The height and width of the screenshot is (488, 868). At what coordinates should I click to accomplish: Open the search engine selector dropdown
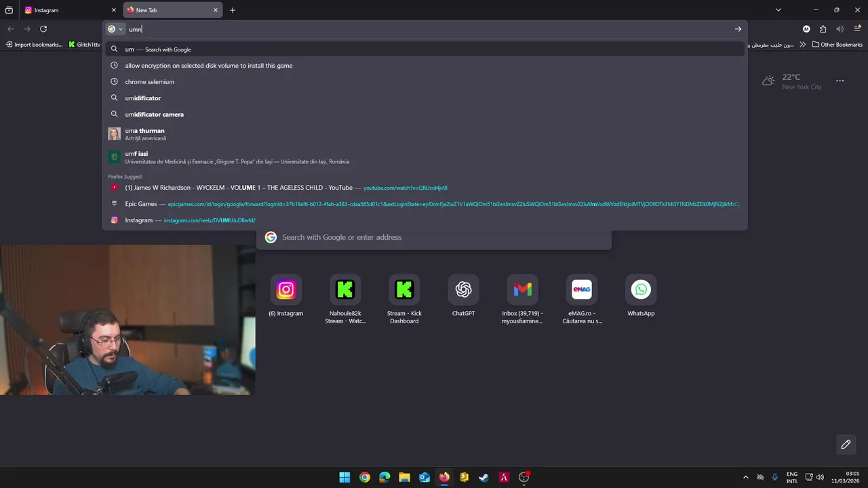click(x=115, y=29)
